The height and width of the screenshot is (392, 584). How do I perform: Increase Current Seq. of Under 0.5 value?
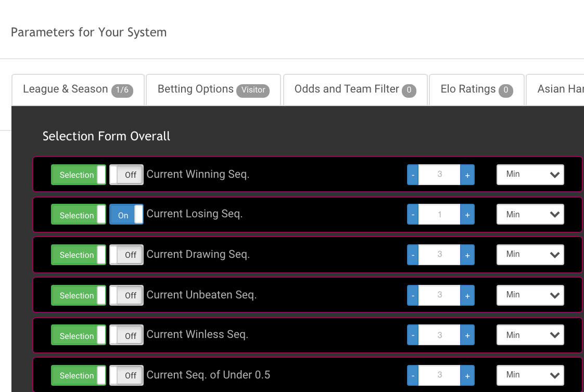tap(467, 376)
